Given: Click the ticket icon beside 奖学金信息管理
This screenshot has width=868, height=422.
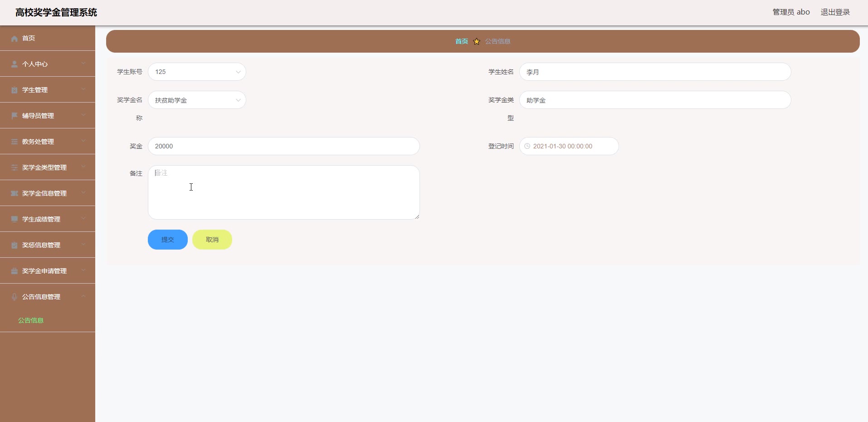Looking at the screenshot, I should (x=15, y=194).
